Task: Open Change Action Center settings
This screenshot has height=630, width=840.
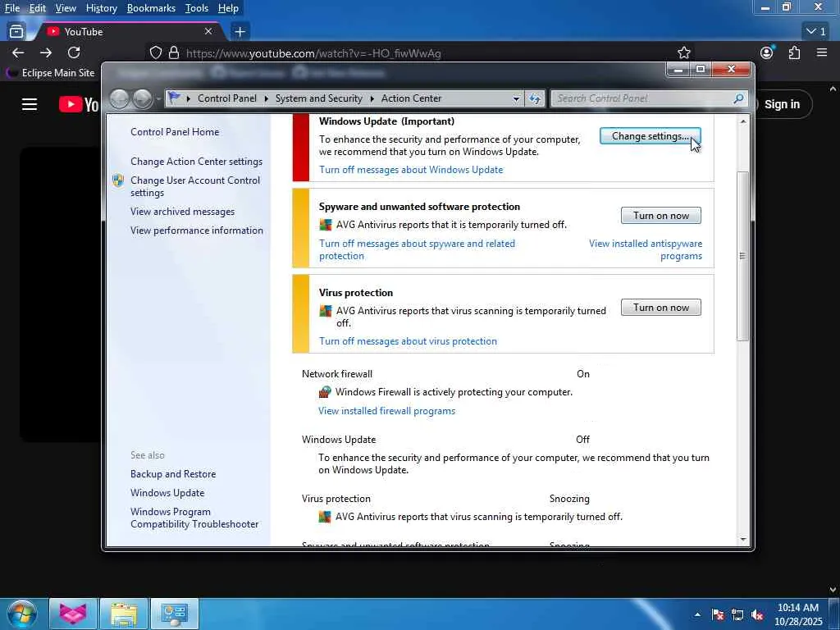Action: click(x=196, y=162)
